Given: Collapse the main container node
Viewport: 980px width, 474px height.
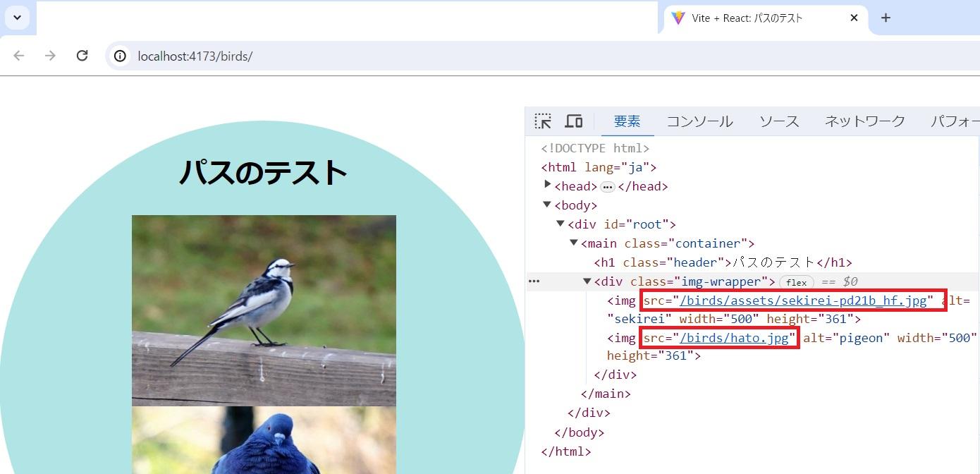Looking at the screenshot, I should [x=574, y=243].
